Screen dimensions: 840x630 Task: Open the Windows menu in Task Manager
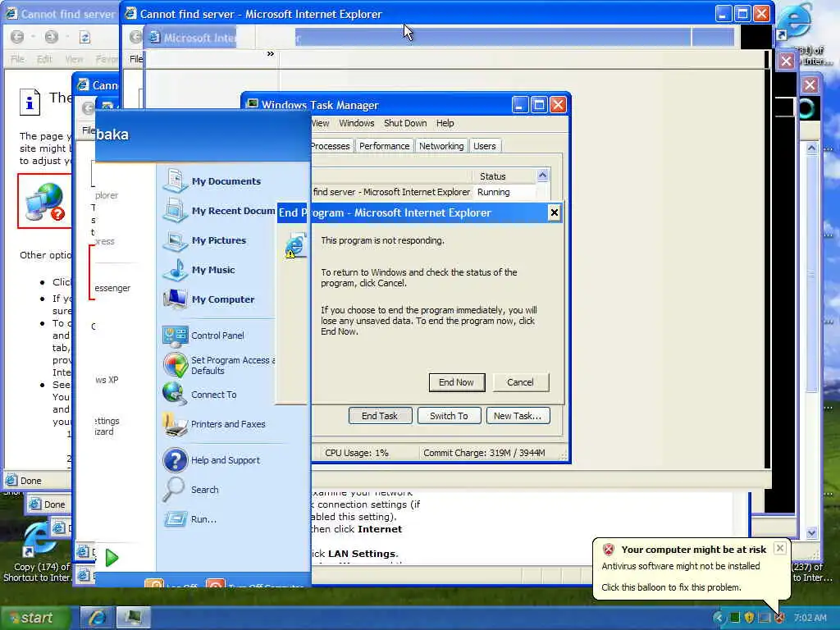[x=357, y=123]
